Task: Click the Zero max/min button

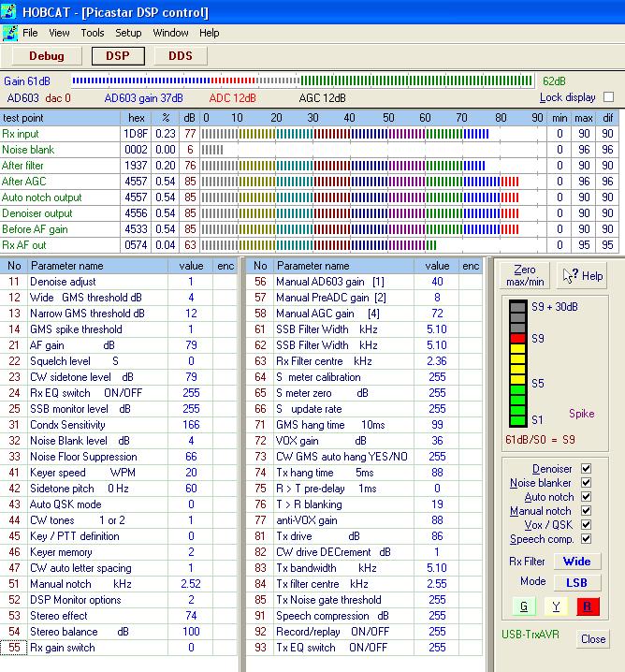Action: point(525,275)
